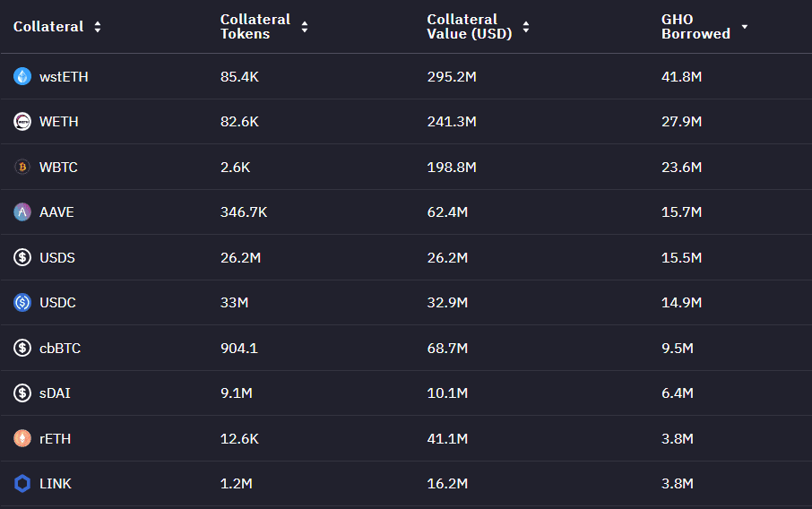Sort by the Collateral column arrows

97,27
